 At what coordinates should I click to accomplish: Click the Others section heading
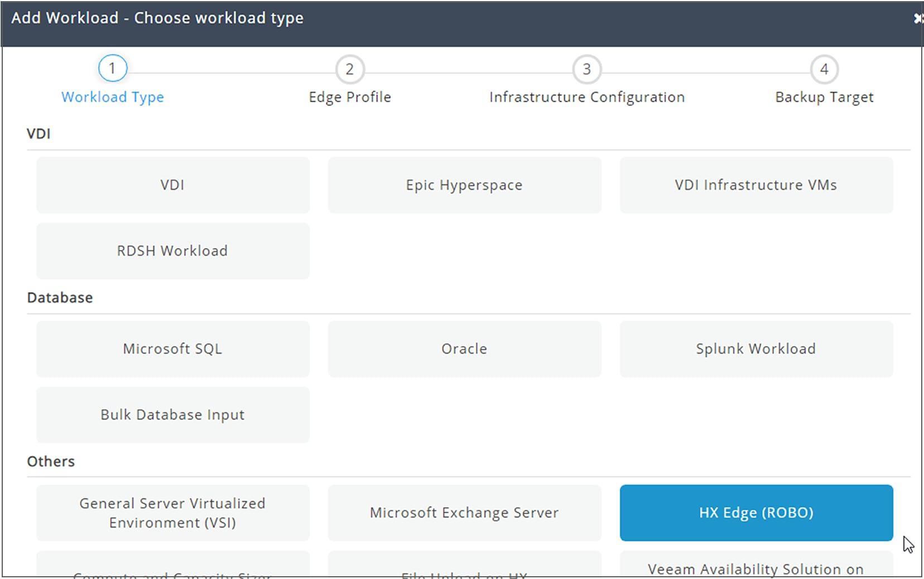tap(51, 461)
